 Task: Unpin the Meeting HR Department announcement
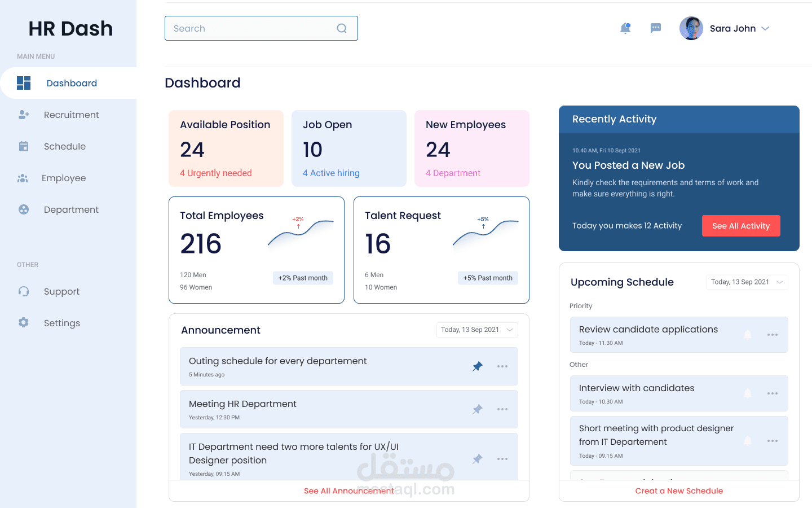click(x=478, y=409)
